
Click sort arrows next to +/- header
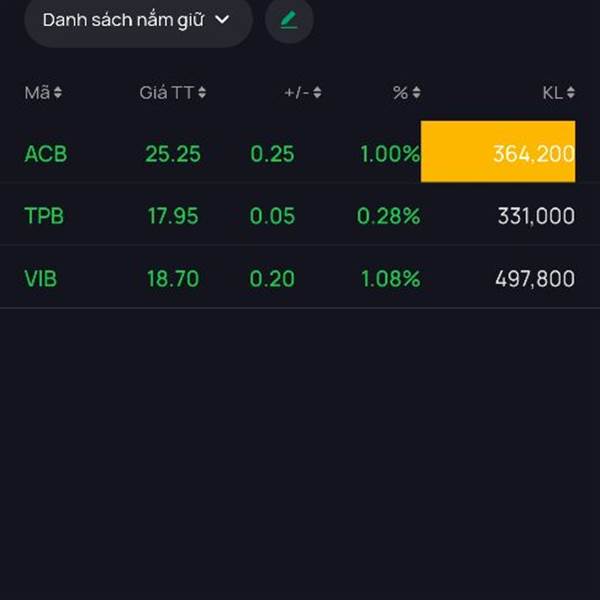[317, 93]
